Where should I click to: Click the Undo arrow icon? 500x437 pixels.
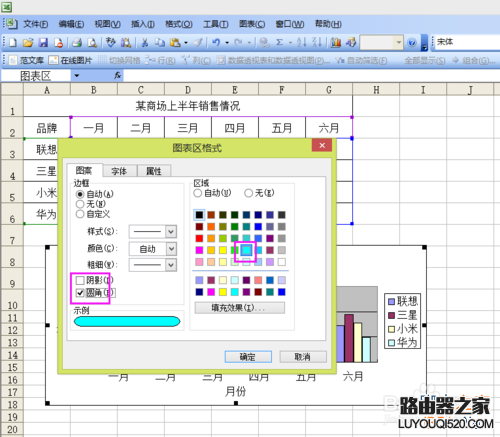click(x=216, y=43)
